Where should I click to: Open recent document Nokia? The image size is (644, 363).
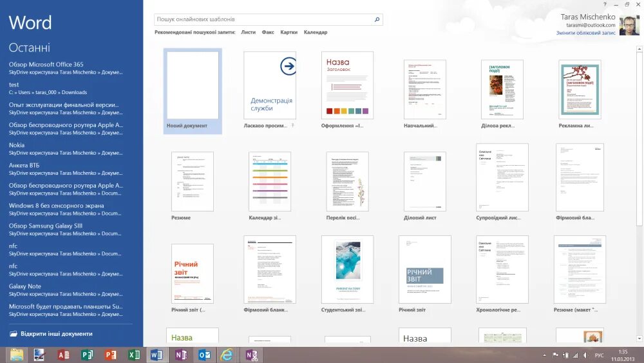tap(66, 148)
